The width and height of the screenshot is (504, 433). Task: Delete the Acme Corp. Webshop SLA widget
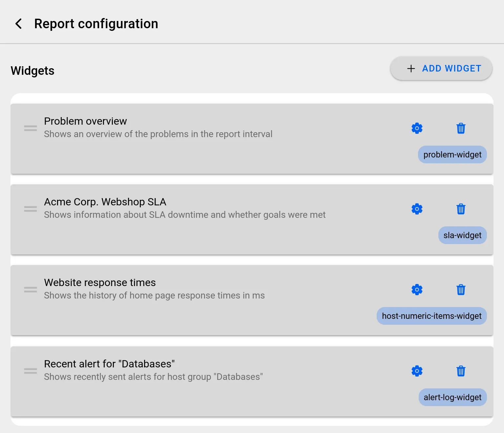pos(461,209)
